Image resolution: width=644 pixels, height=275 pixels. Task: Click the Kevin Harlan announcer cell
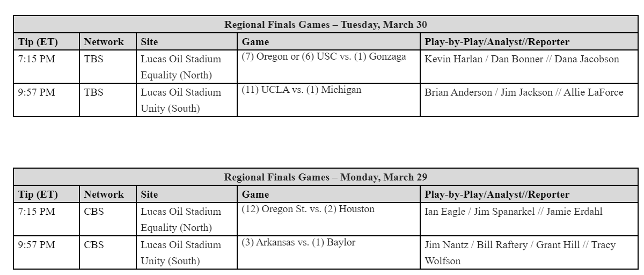522,59
